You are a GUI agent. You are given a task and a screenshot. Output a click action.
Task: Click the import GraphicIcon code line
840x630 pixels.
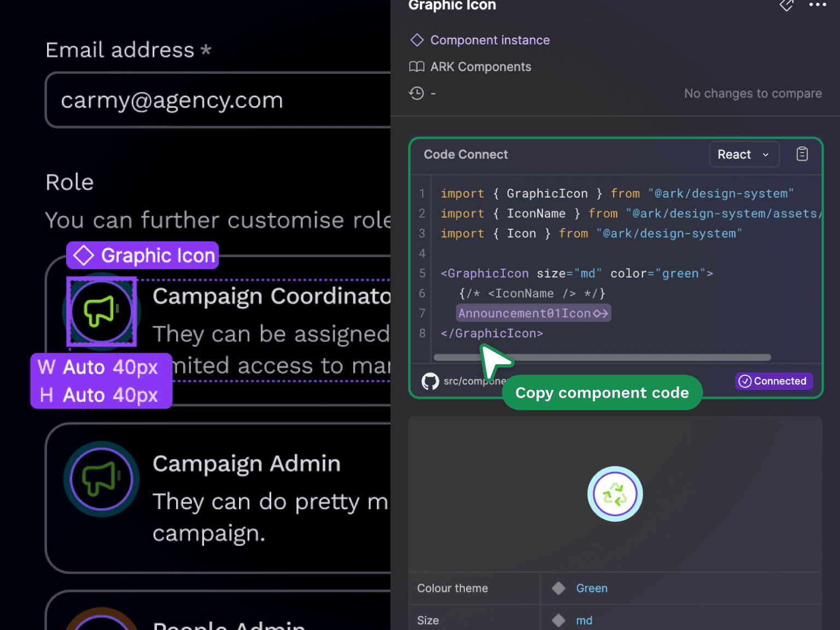click(x=617, y=194)
